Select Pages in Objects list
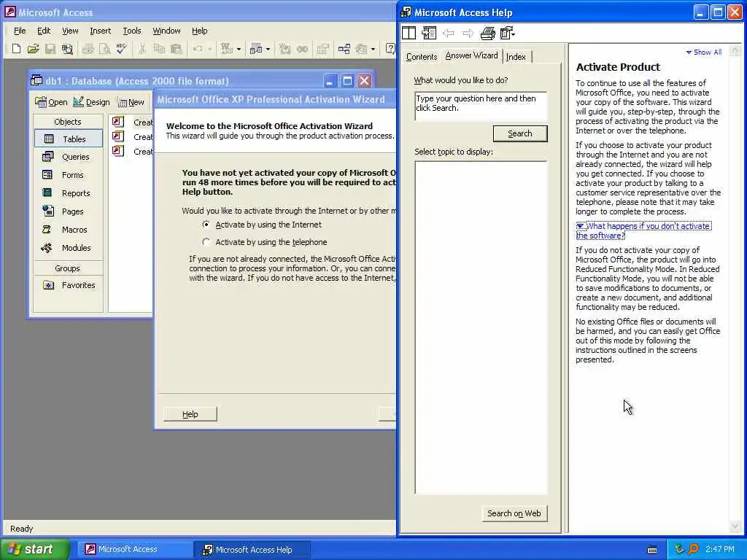 point(69,211)
